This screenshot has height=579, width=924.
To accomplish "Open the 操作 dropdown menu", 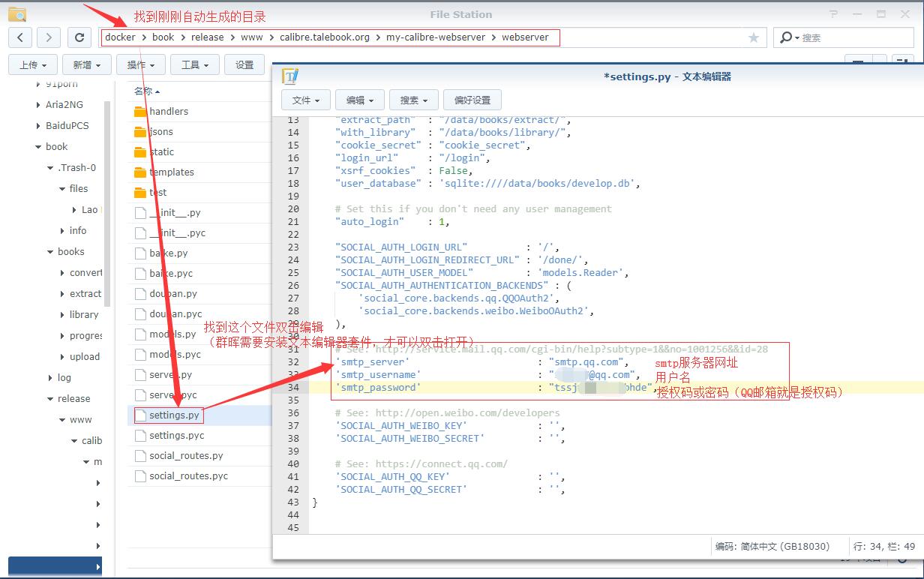I will pos(140,65).
